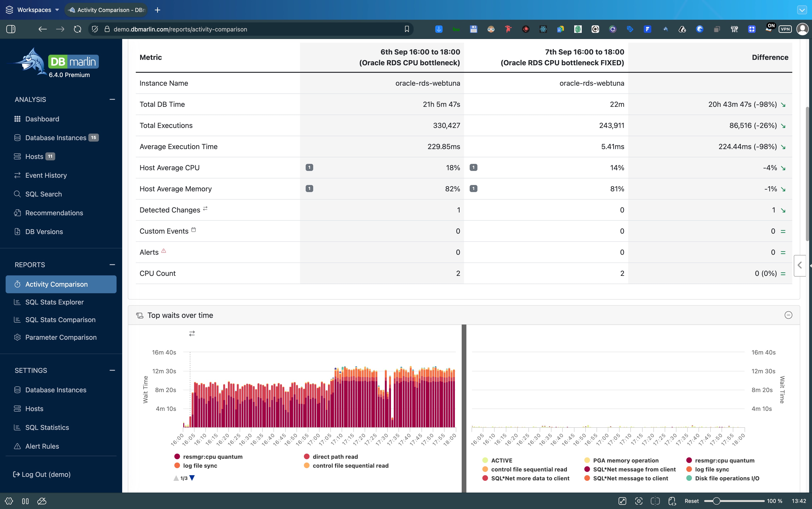This screenshot has width=812, height=509.
Task: Collapse the SETTINGS sidebar section
Action: pyautogui.click(x=112, y=371)
